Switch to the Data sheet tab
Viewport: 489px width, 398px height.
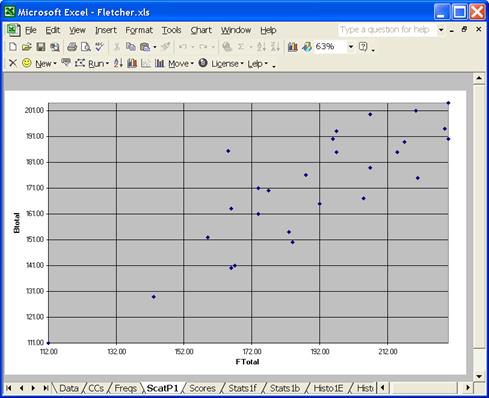(69, 388)
